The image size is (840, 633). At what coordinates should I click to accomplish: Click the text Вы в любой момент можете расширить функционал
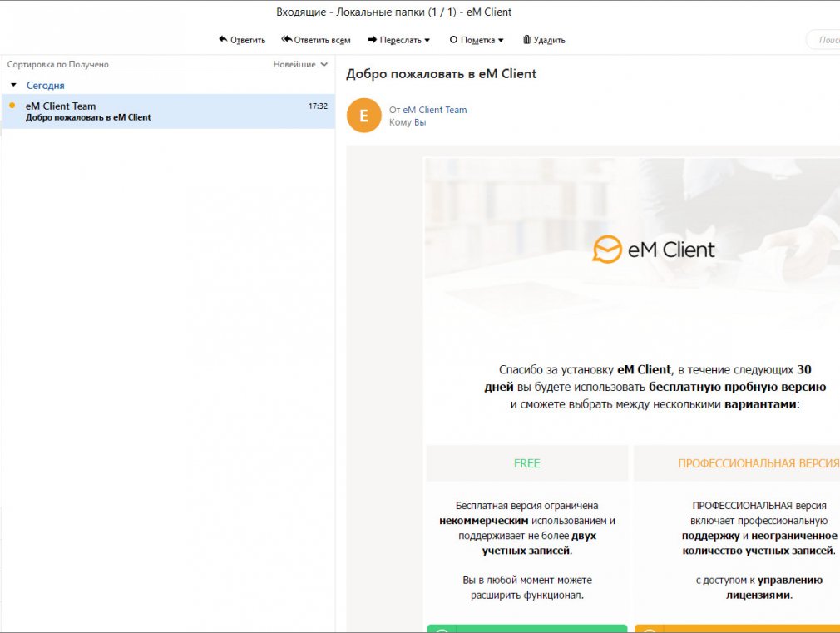(527, 587)
